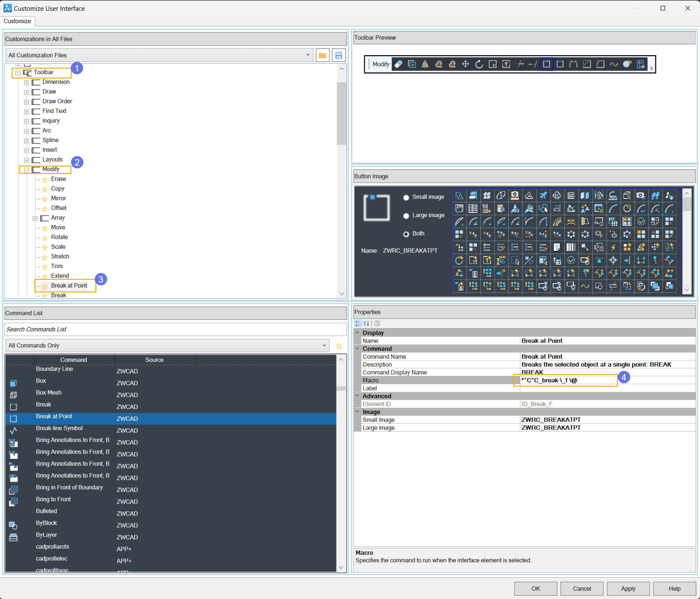Collapse the Modify toolbar node

pyautogui.click(x=26, y=170)
